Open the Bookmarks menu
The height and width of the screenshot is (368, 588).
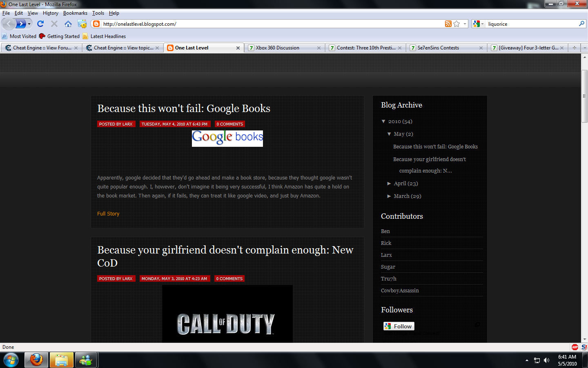click(75, 13)
